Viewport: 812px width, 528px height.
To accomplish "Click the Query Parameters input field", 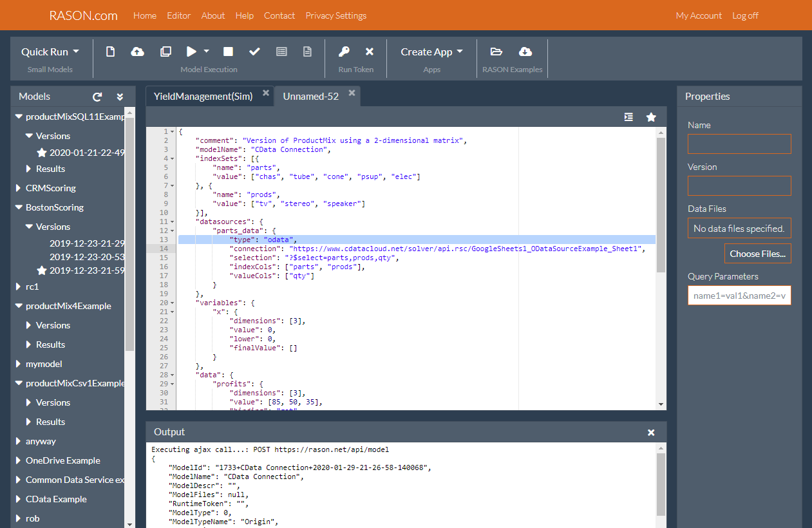I will coord(739,296).
